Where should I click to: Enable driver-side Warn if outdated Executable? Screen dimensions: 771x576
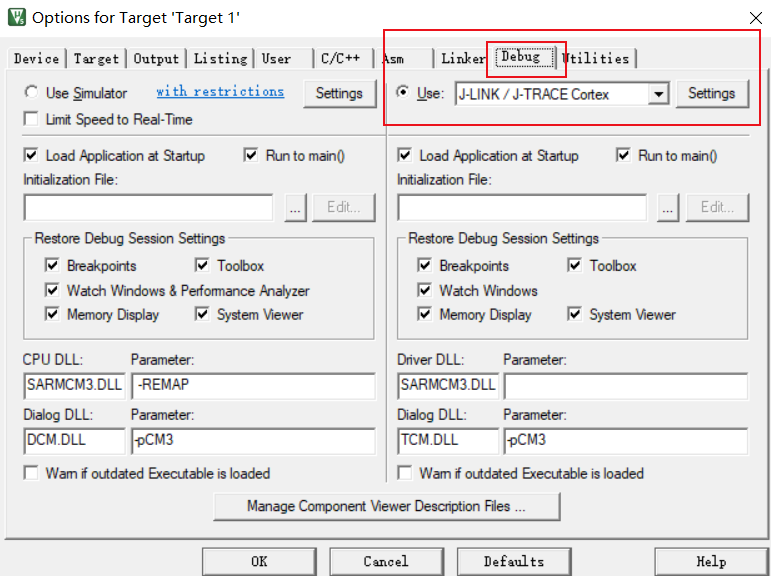tap(405, 473)
